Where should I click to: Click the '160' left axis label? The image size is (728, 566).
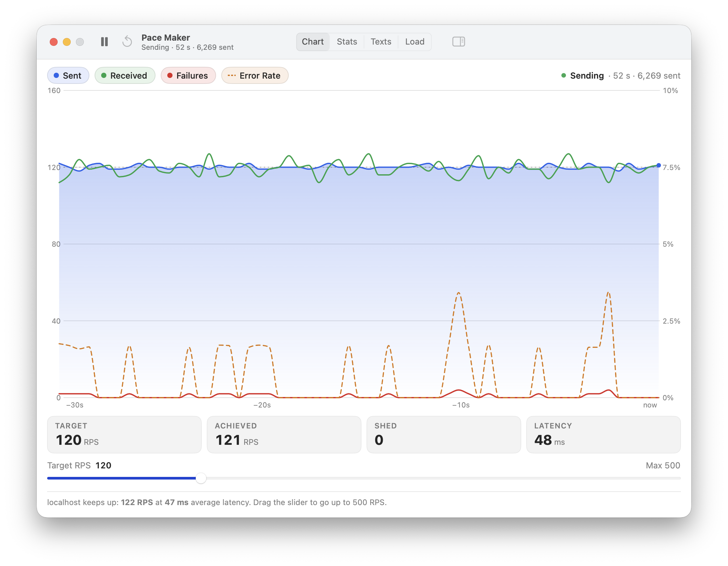pyautogui.click(x=54, y=91)
